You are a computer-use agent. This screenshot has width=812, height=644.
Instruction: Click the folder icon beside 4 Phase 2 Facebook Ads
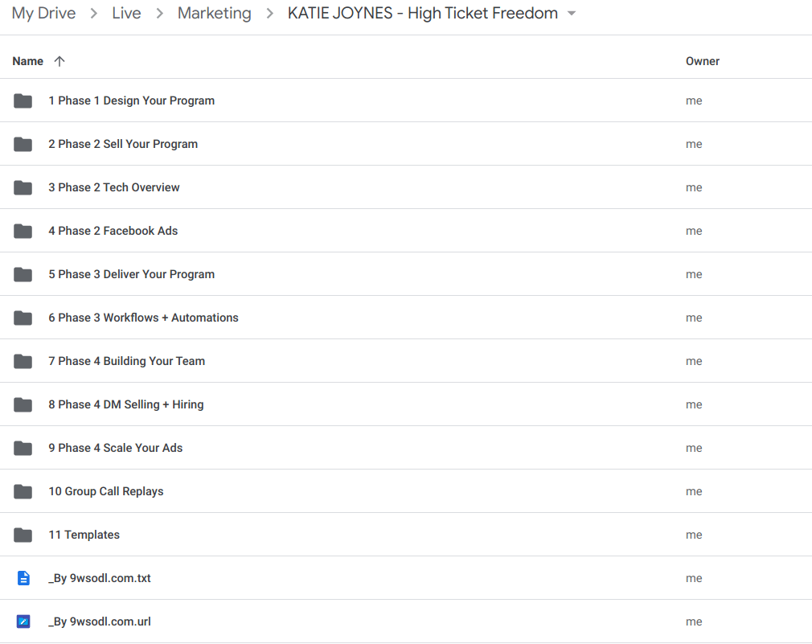(23, 231)
